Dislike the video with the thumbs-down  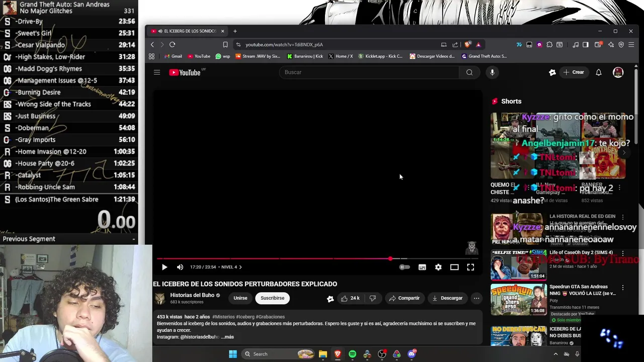tap(373, 298)
